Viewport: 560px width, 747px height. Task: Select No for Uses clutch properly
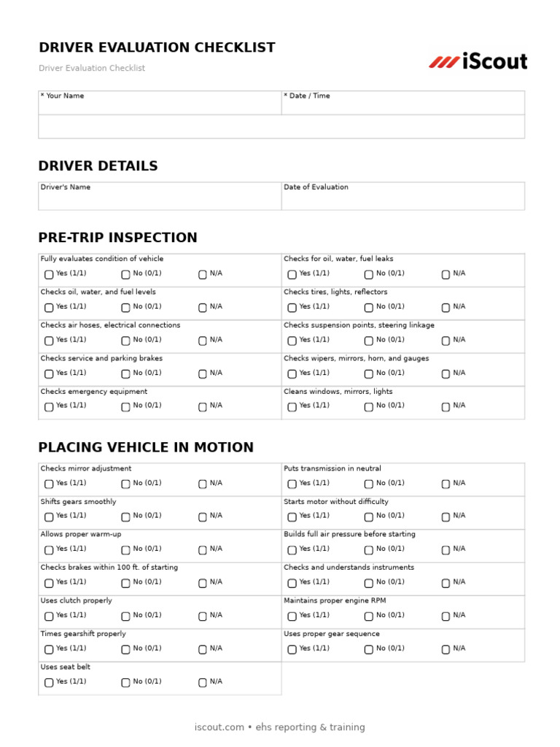[125, 616]
